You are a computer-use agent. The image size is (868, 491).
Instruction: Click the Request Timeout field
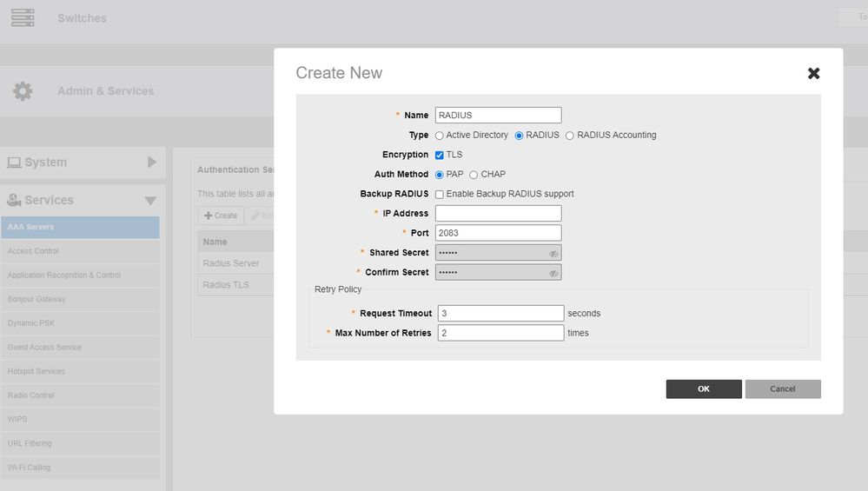[x=500, y=313]
